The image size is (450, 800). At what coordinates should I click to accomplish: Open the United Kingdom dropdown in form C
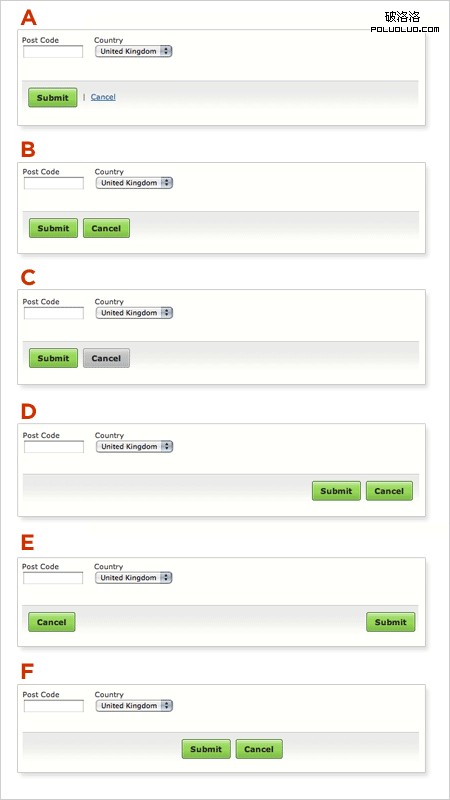[134, 313]
